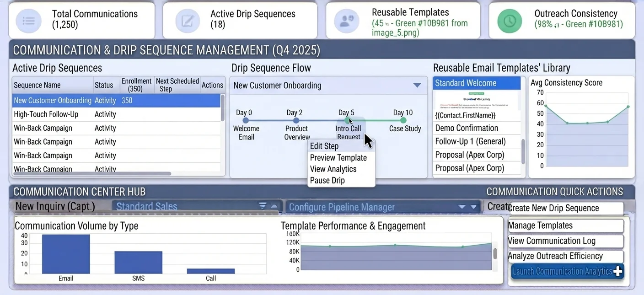Click the vertical scrollbar of Active Drip Sequences
Screen dimensions: 644x295
223,108
